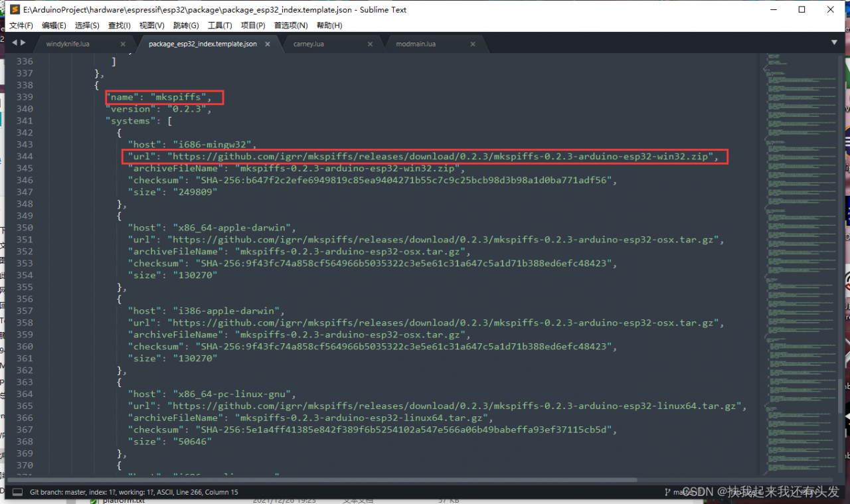Click the checksum starting SHA-256:b647f2c2

point(406,181)
